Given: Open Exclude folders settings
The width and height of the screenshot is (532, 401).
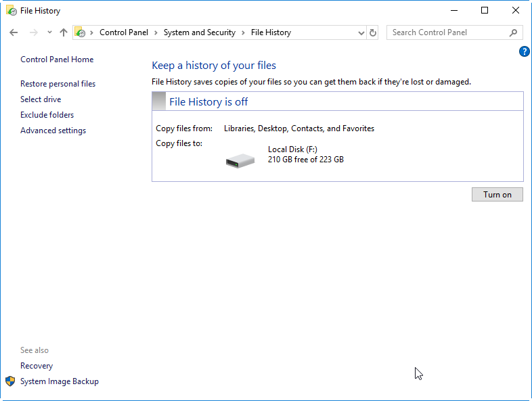Looking at the screenshot, I should (47, 115).
